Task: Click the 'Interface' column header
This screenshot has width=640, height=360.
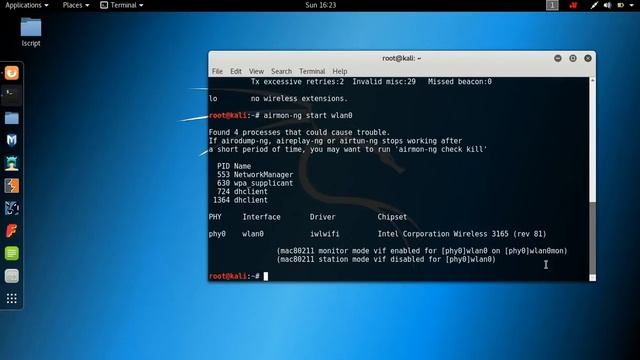Action: pyautogui.click(x=261, y=217)
